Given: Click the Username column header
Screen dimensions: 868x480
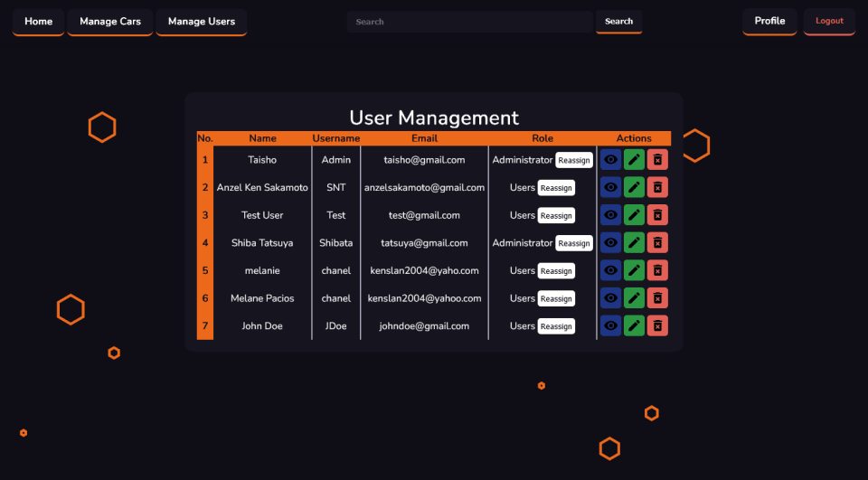Looking at the screenshot, I should coord(336,138).
